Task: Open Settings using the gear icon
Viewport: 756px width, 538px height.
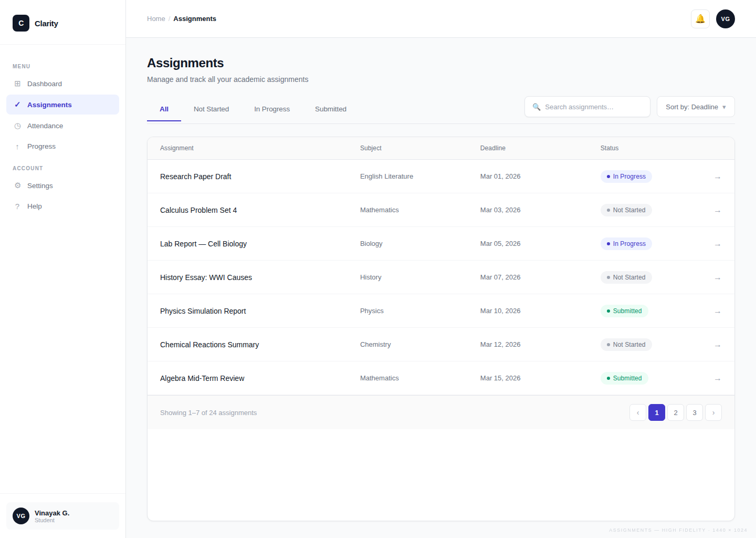Action: click(x=18, y=185)
